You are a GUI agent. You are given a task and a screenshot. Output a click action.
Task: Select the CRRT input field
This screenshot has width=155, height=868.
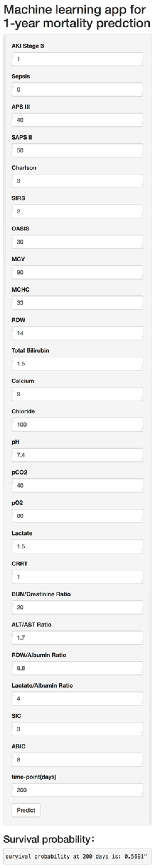77,577
